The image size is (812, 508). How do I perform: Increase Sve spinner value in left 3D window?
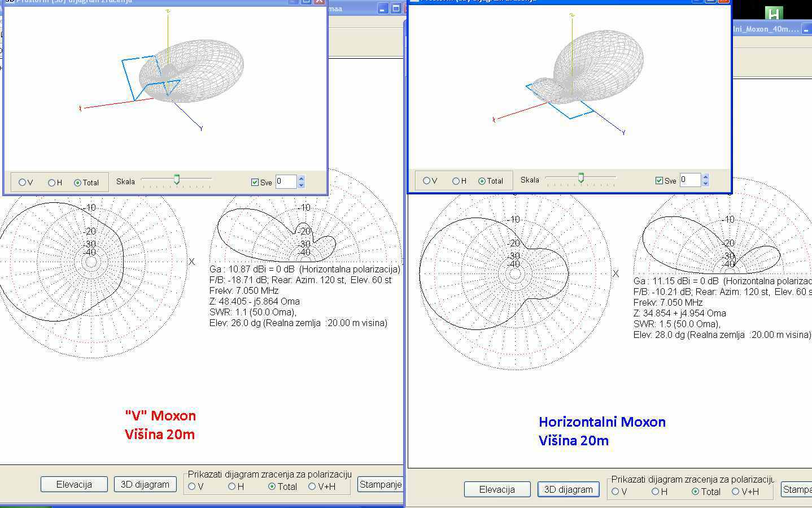tap(301, 179)
